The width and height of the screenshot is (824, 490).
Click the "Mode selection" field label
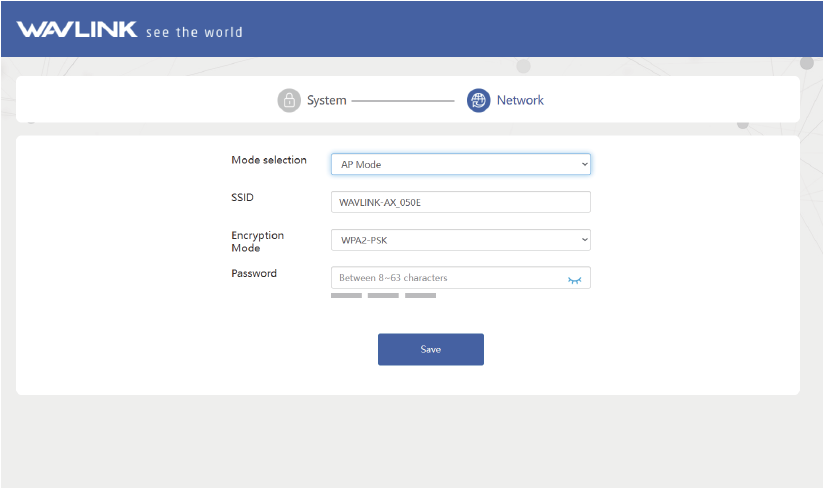pos(268,160)
